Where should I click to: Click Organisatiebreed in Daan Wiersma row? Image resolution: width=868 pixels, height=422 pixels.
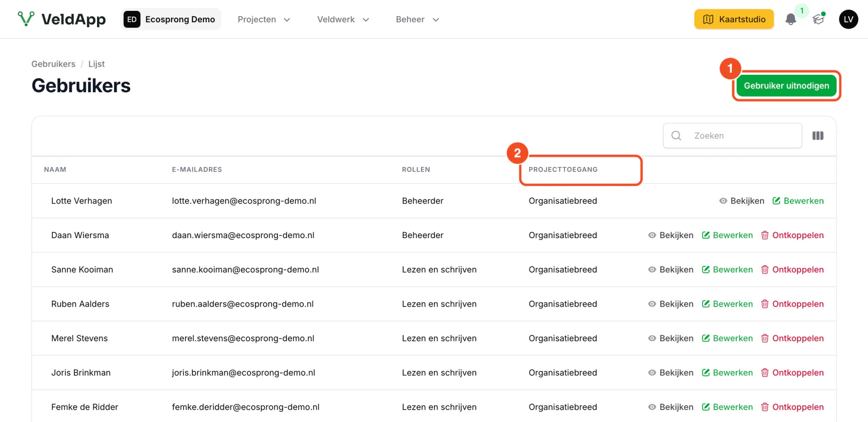(563, 235)
